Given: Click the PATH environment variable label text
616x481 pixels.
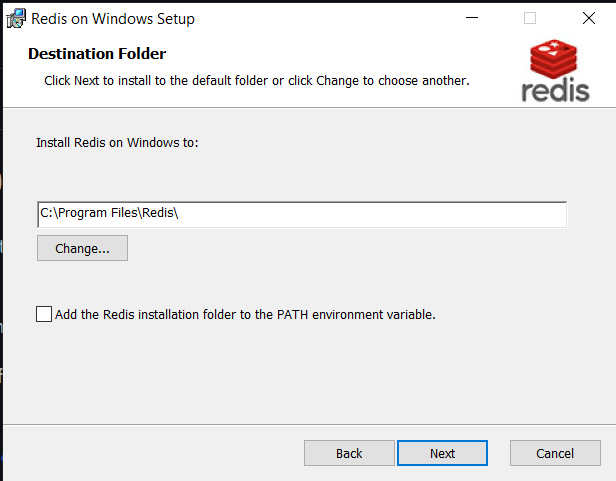Looking at the screenshot, I should [245, 314].
